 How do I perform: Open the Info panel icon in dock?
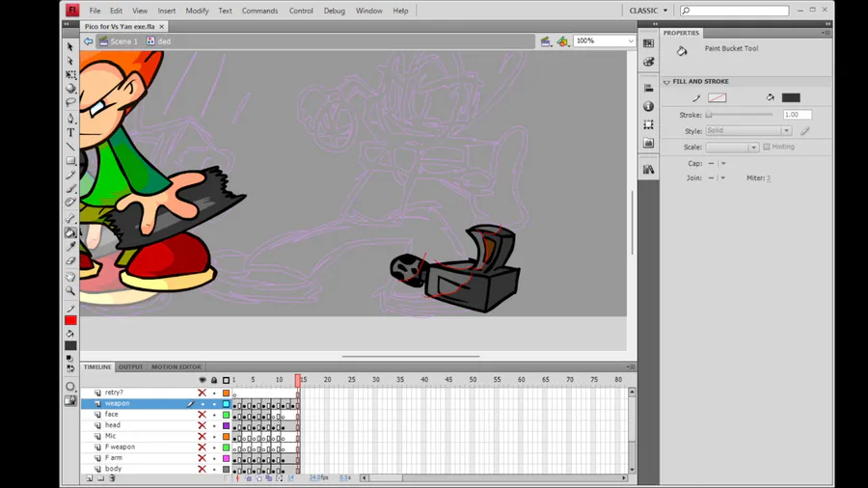[649, 106]
